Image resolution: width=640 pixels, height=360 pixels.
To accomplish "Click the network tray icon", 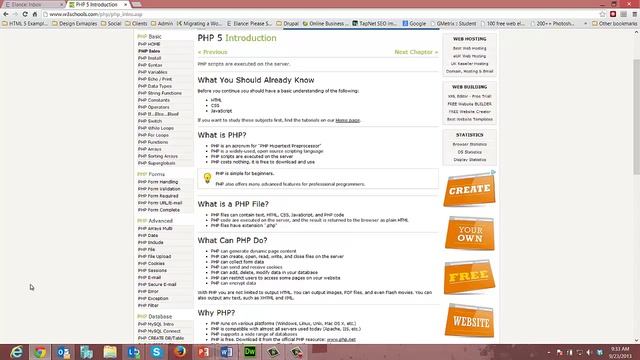I will pos(579,352).
